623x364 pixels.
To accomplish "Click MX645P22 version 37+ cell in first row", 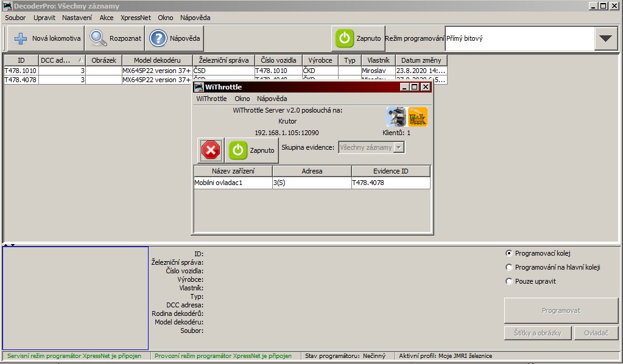I will (x=157, y=71).
